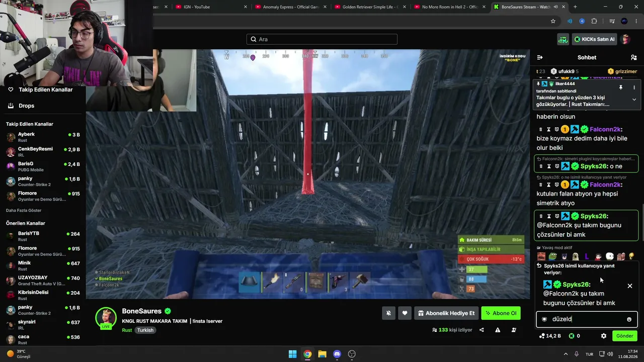The image size is (644, 362).
Task: Select the Pepe frog emote
Action: (552, 257)
